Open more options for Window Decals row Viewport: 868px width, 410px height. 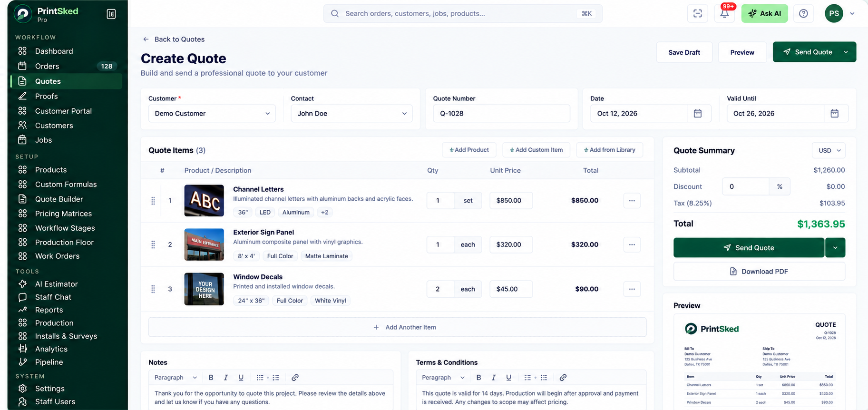[x=632, y=289]
